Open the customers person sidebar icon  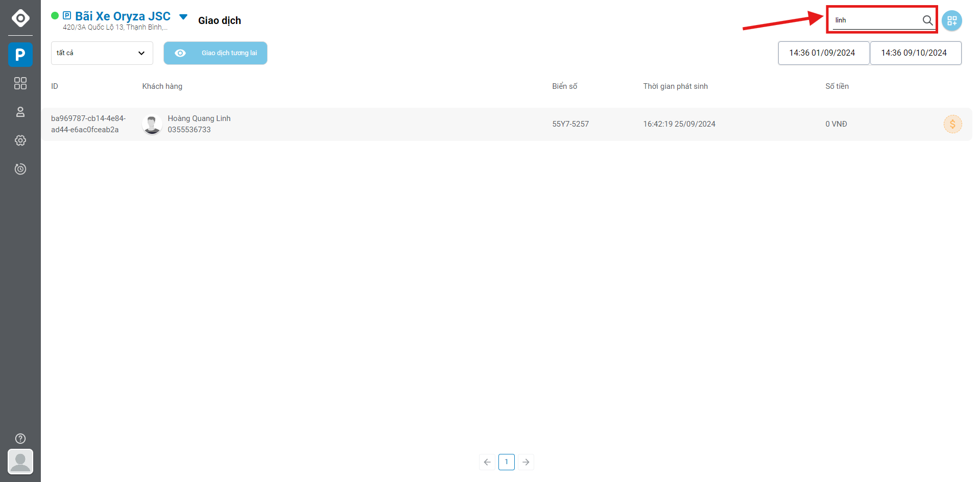coord(20,112)
